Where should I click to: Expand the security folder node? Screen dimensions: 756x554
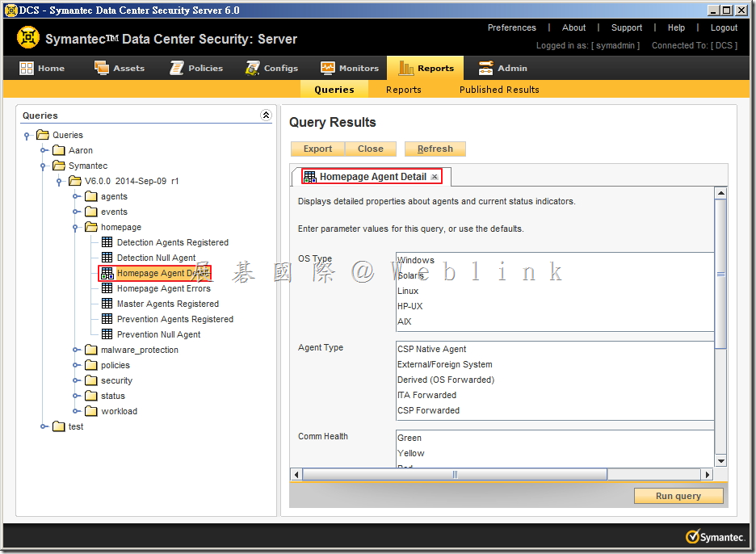tap(76, 380)
